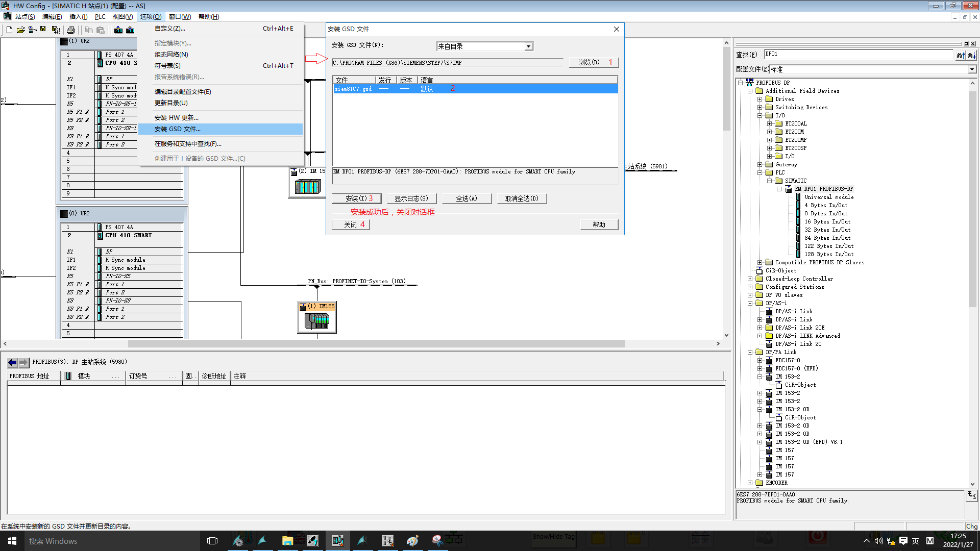Open the 来自目录 source dropdown

pos(529,46)
